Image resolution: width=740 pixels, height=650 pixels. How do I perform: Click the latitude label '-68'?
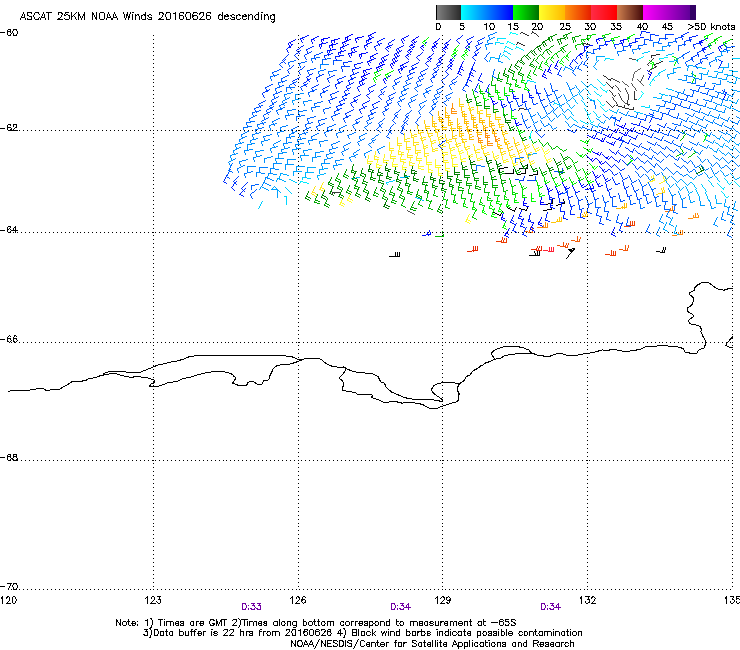pyautogui.click(x=9, y=457)
